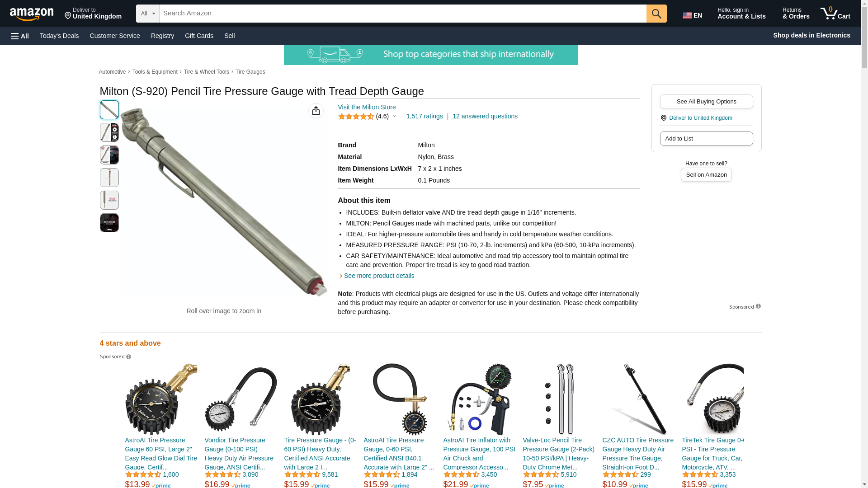The height and width of the screenshot is (488, 868).
Task: Open Today's Deals in navigation bar
Action: (x=59, y=36)
